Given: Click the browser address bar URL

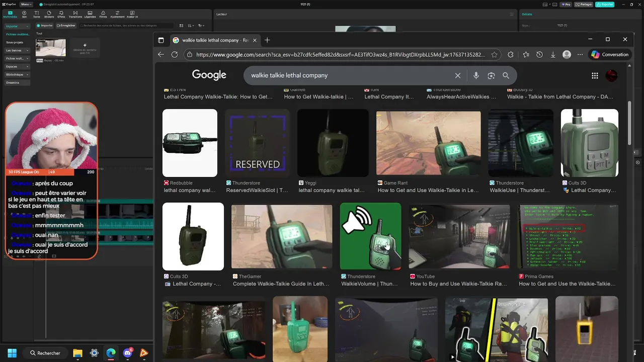Looking at the screenshot, I should coord(340,54).
